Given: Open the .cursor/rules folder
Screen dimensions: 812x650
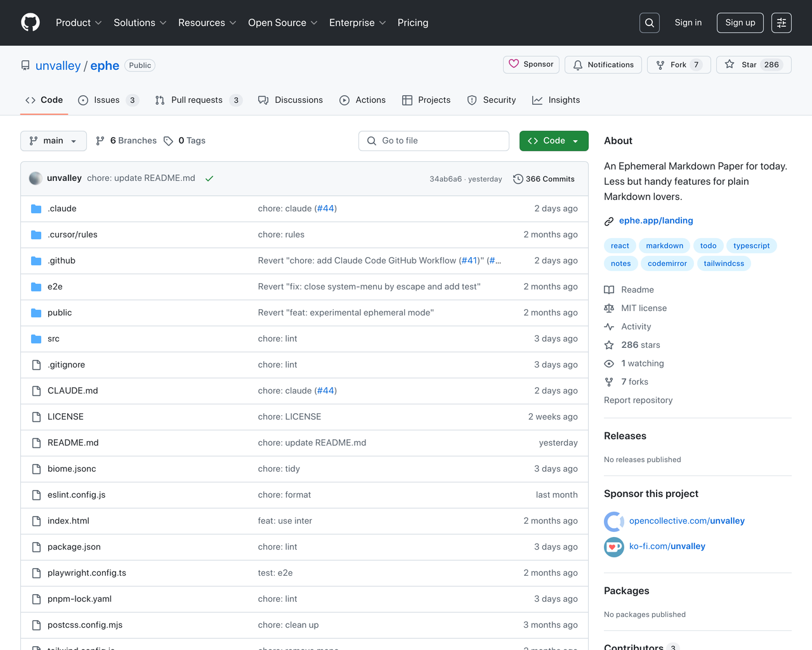Looking at the screenshot, I should coord(72,235).
